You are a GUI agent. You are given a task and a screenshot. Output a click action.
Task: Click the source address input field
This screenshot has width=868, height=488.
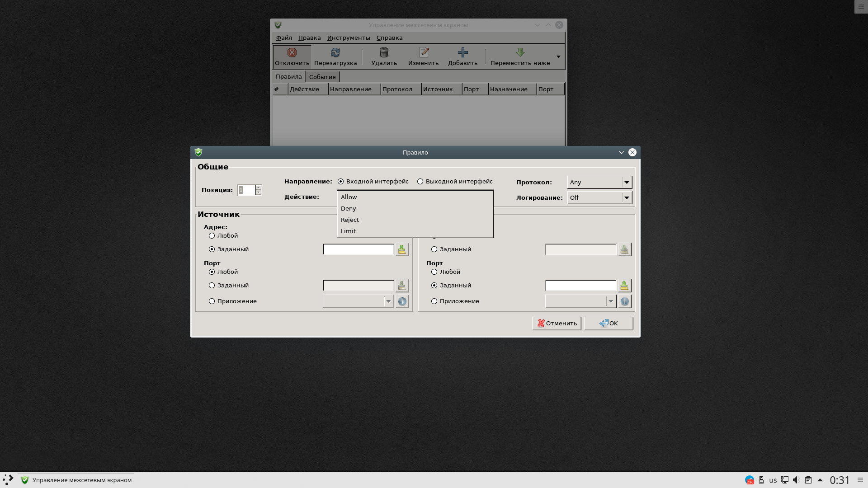point(358,249)
